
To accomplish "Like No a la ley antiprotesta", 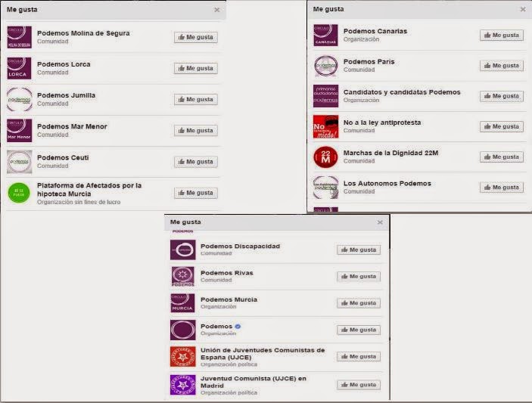I will pos(502,127).
